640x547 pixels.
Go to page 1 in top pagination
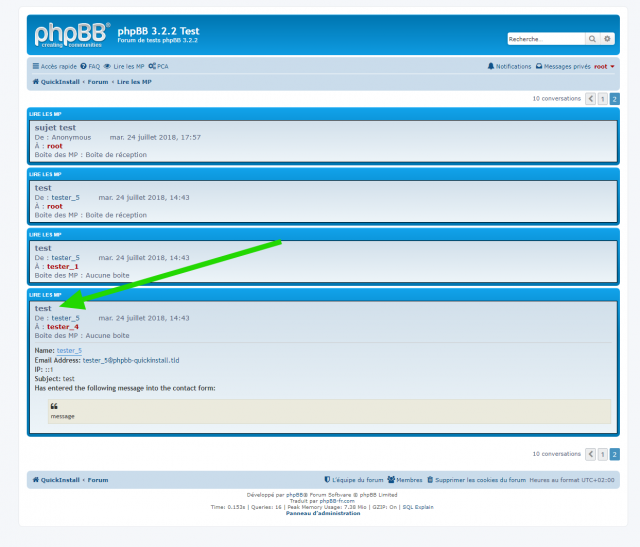(603, 99)
